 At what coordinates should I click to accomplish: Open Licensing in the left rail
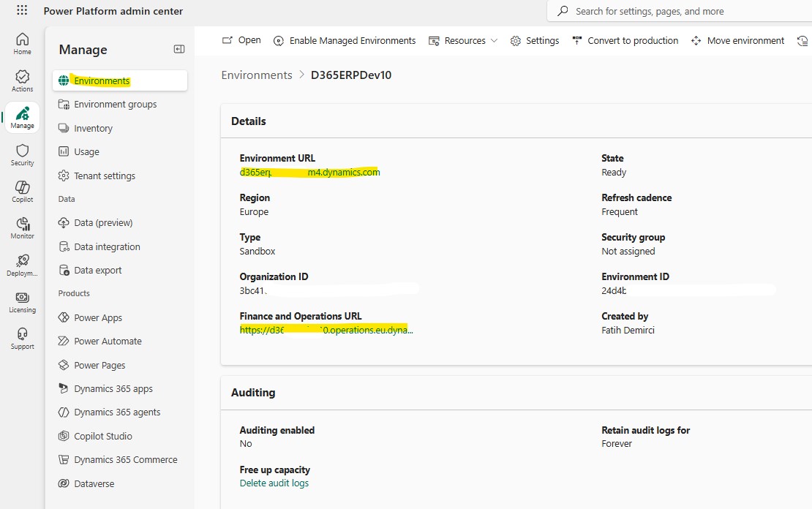coord(22,302)
